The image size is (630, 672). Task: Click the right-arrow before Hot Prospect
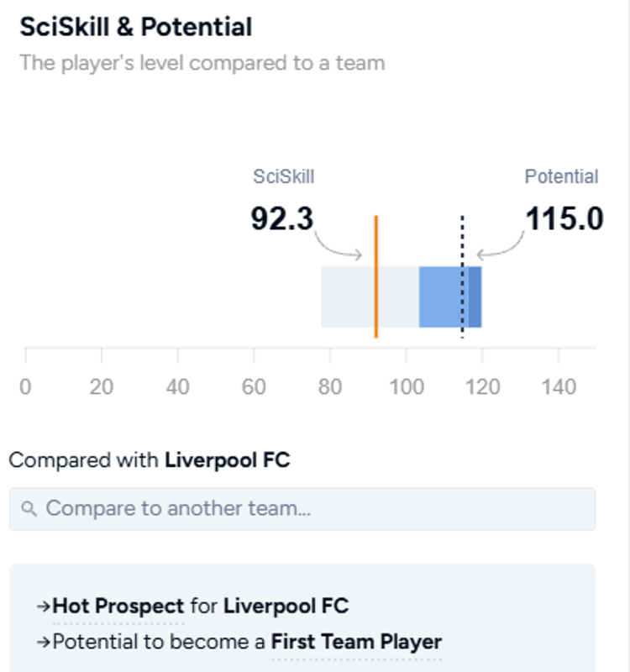tap(42, 605)
